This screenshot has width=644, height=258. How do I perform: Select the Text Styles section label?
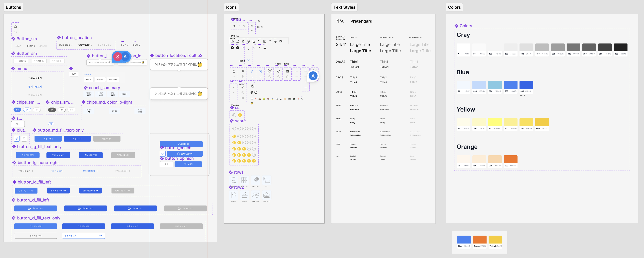coord(344,7)
